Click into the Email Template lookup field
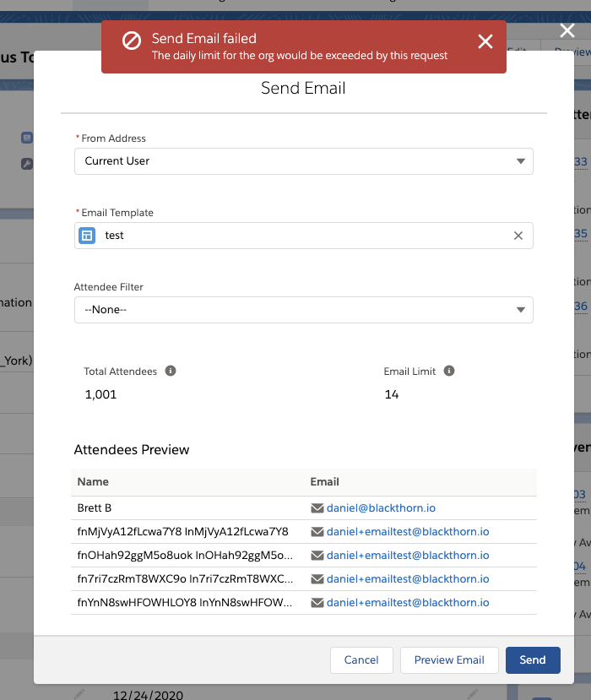This screenshot has height=700, width=591. [304, 236]
